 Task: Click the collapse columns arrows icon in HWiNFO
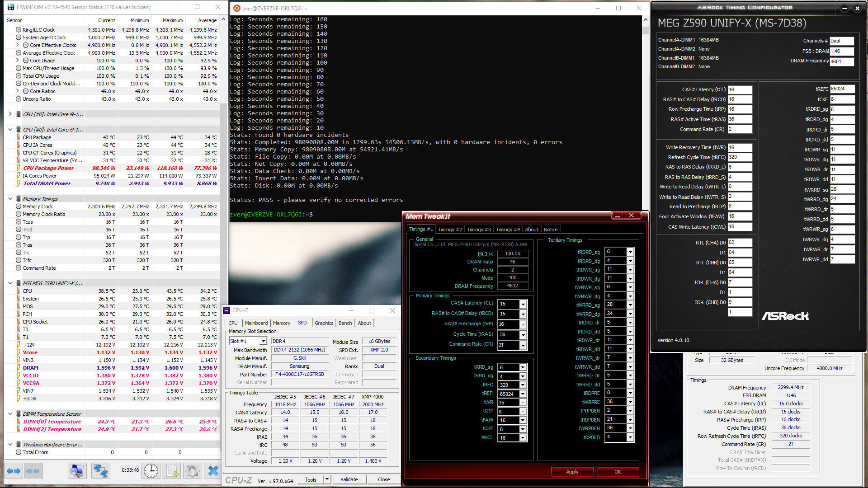(x=33, y=471)
